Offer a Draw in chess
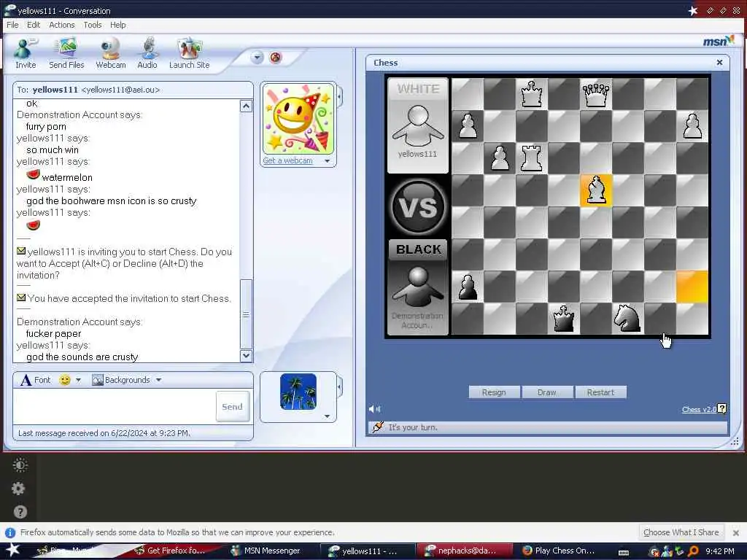 [547, 392]
